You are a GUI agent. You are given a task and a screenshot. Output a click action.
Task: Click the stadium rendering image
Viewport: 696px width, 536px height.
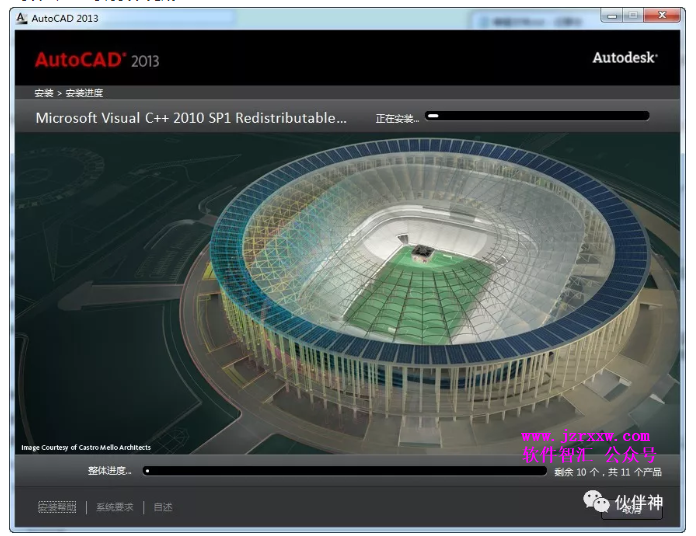point(347,293)
